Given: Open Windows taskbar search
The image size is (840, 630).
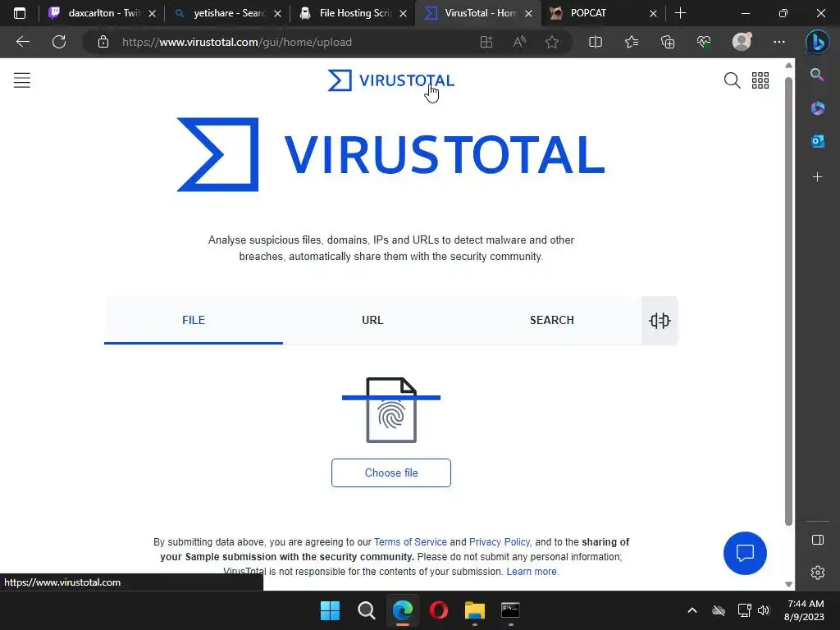Looking at the screenshot, I should [x=367, y=609].
